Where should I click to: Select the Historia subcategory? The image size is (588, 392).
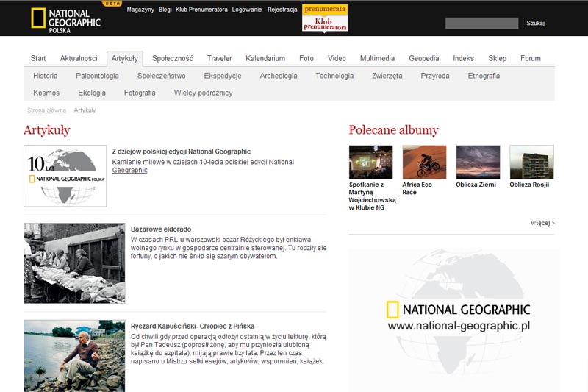click(x=46, y=76)
